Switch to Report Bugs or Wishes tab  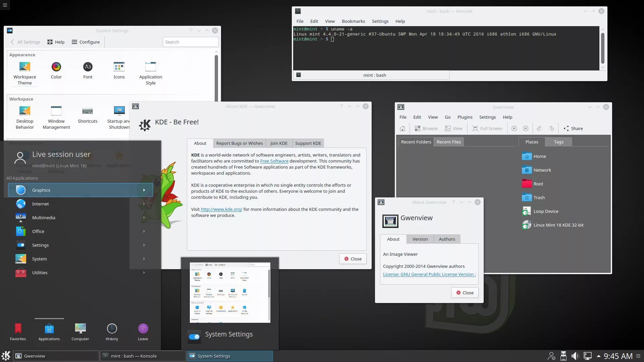(239, 143)
